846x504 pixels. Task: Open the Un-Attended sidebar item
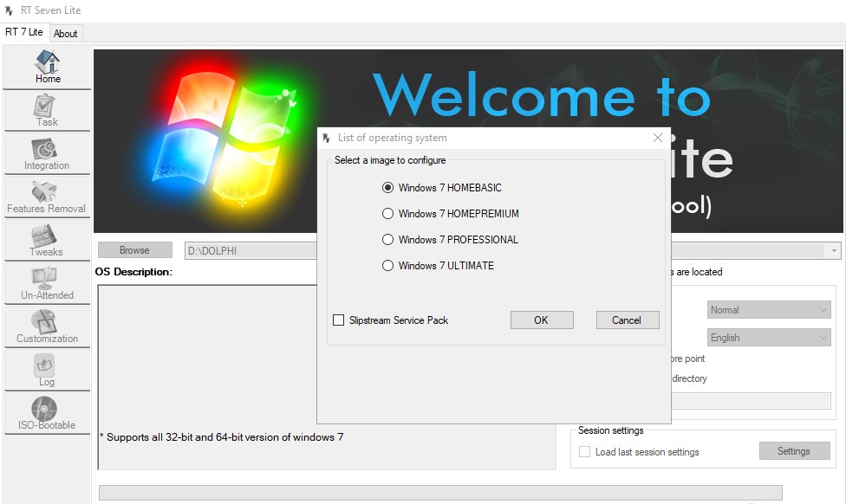click(x=47, y=283)
